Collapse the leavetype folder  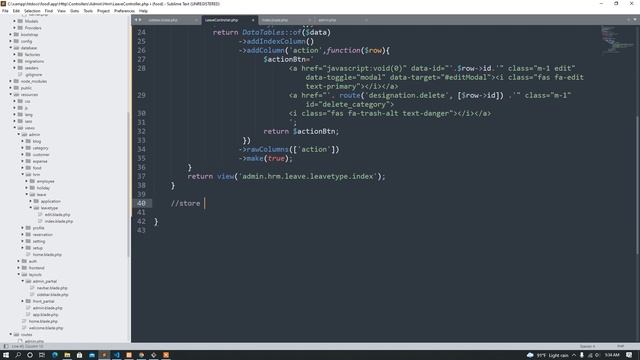coord(31,208)
